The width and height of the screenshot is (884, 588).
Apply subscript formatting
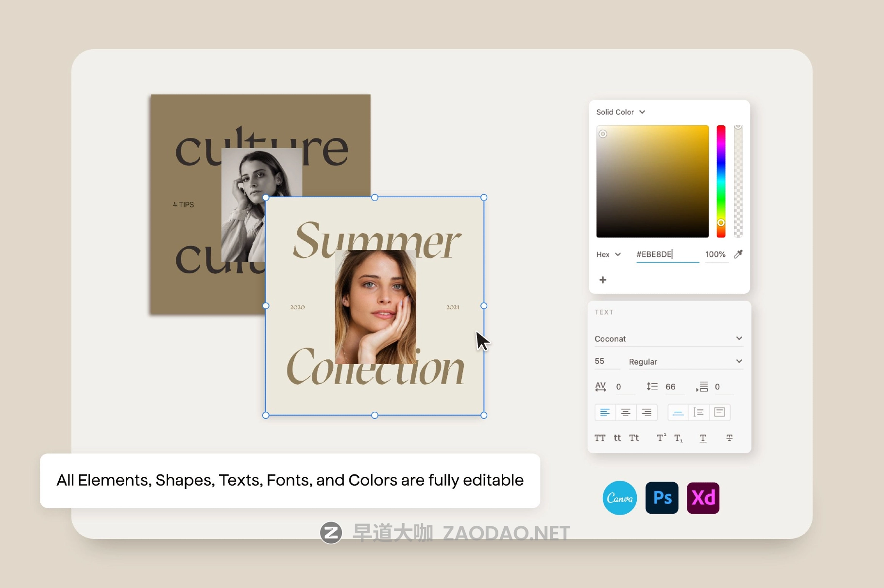pos(679,437)
